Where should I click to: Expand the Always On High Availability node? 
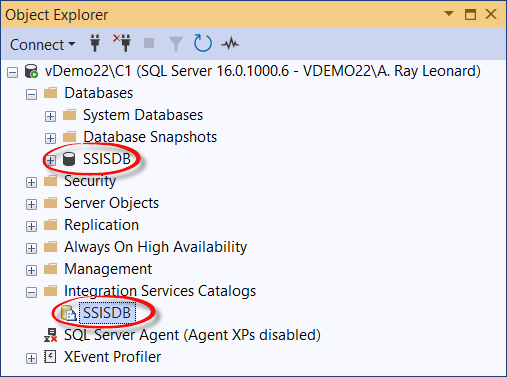tap(31, 249)
